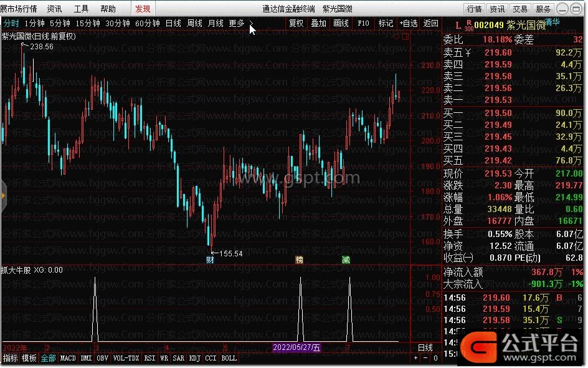Add stock with +自选 button

click(409, 23)
